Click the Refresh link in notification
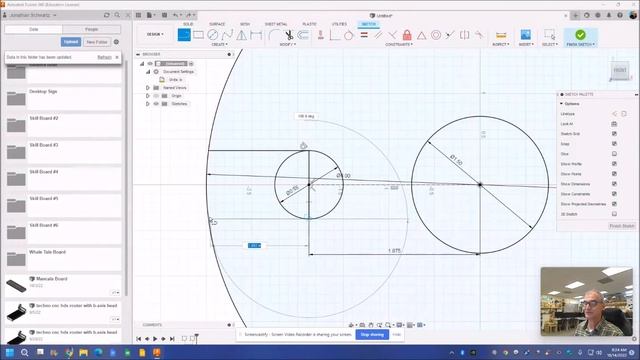The image size is (640, 360). [104, 57]
